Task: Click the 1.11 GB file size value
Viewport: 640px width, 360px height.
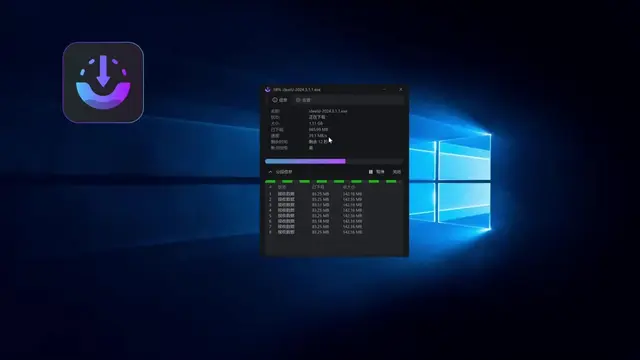Action: coord(316,123)
